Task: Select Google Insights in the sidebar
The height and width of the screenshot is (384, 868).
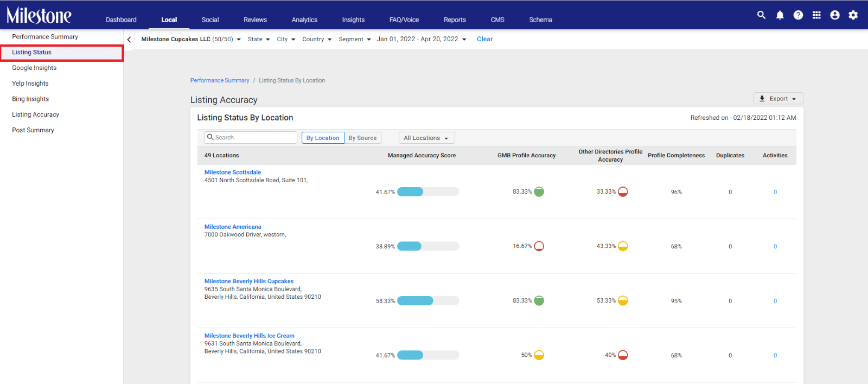Action: [34, 68]
